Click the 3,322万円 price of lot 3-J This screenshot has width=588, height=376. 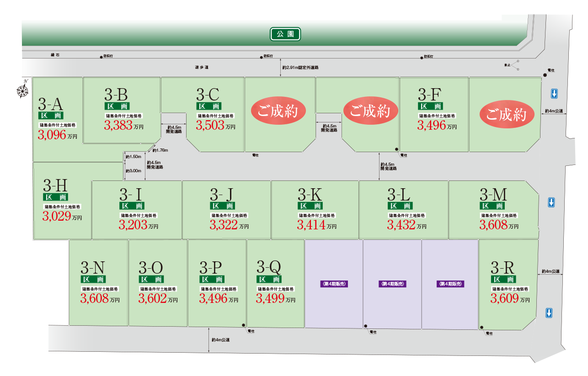point(230,224)
